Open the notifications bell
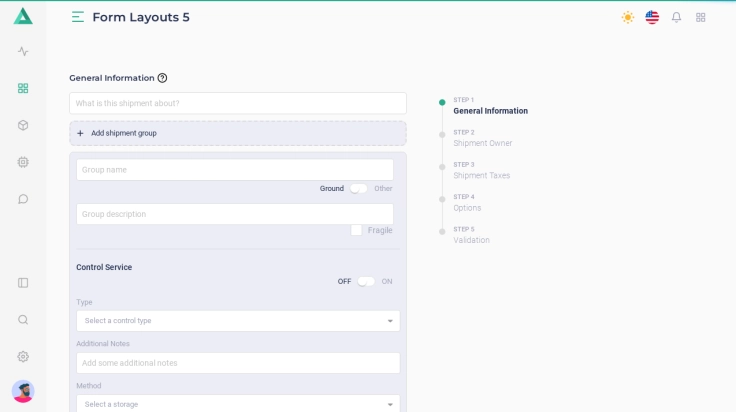The image size is (736, 412). pos(676,17)
